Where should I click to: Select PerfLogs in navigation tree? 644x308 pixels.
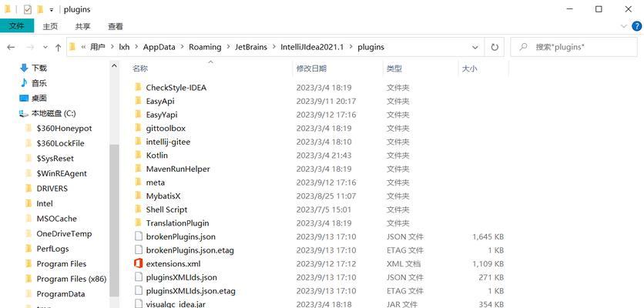click(x=52, y=249)
